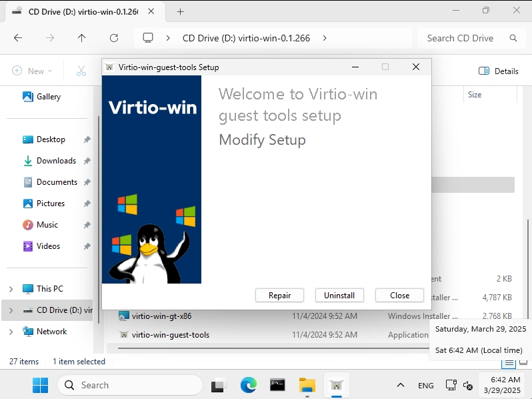Expand the Network tree node
This screenshot has width=532, height=399.
pyautogui.click(x=11, y=332)
